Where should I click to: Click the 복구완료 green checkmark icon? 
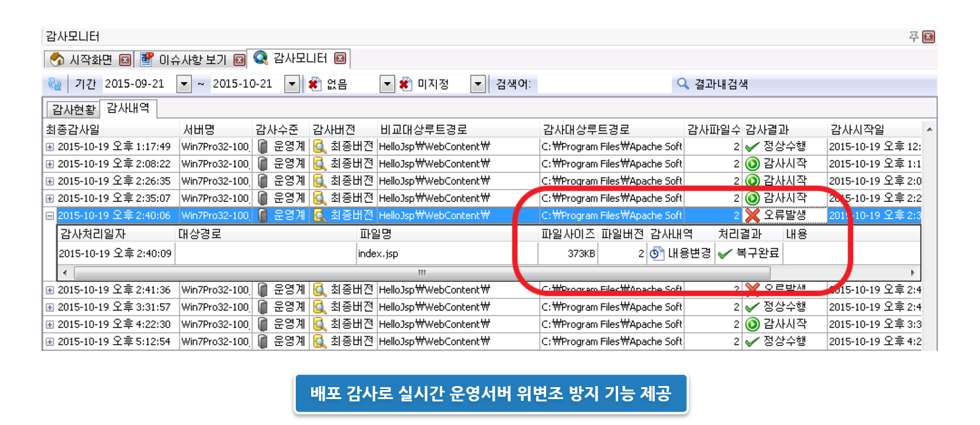click(725, 254)
